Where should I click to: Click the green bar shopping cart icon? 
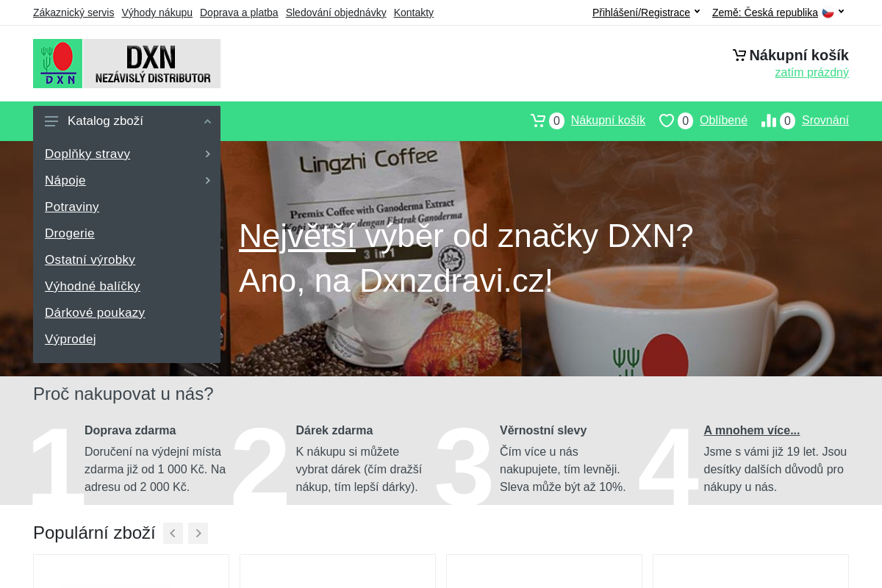[538, 121]
